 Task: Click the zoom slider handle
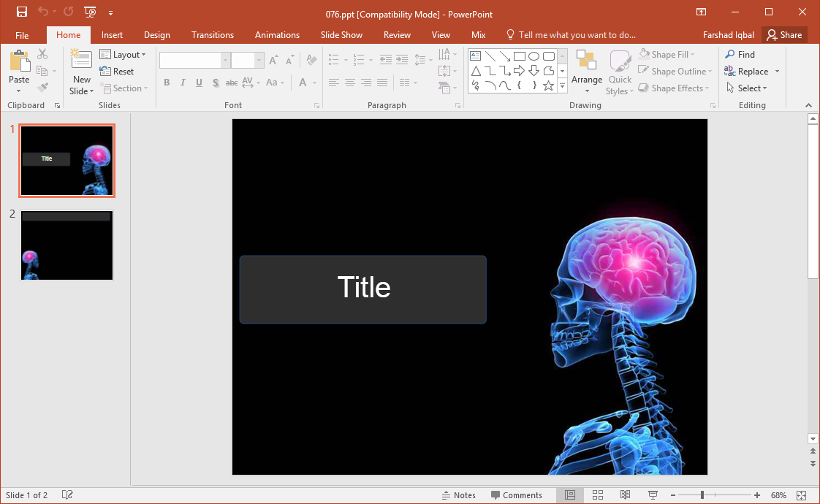pyautogui.click(x=702, y=495)
